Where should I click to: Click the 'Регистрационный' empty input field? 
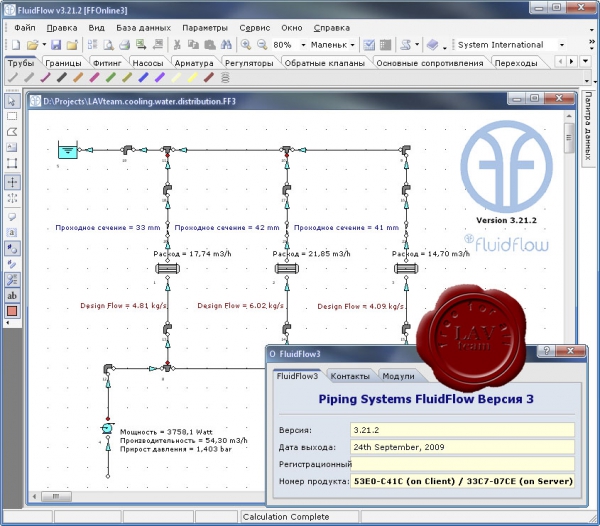click(x=462, y=464)
